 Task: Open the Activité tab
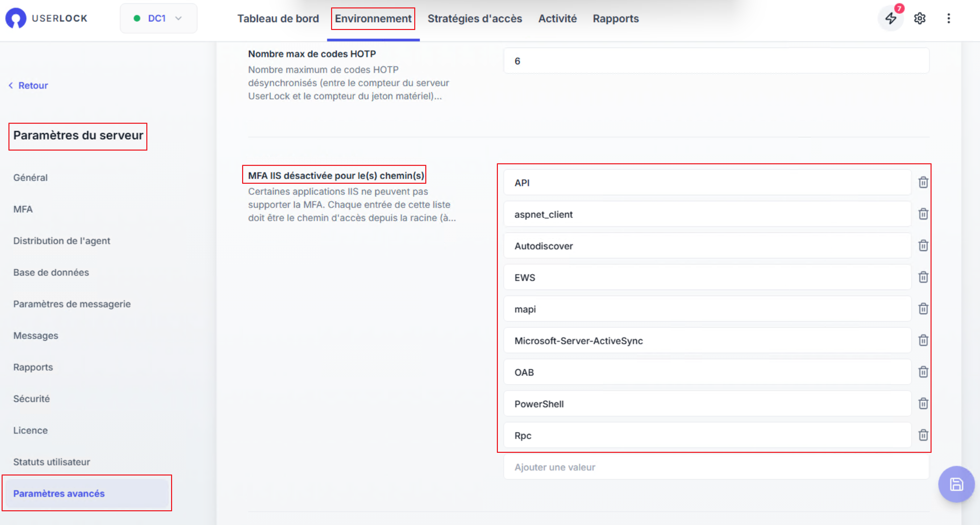click(x=557, y=18)
